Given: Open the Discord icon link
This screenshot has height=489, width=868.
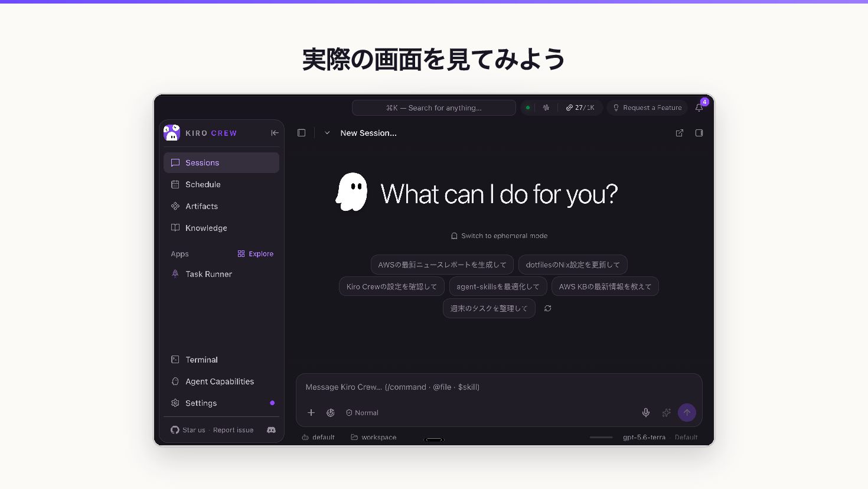Looking at the screenshot, I should tap(272, 430).
